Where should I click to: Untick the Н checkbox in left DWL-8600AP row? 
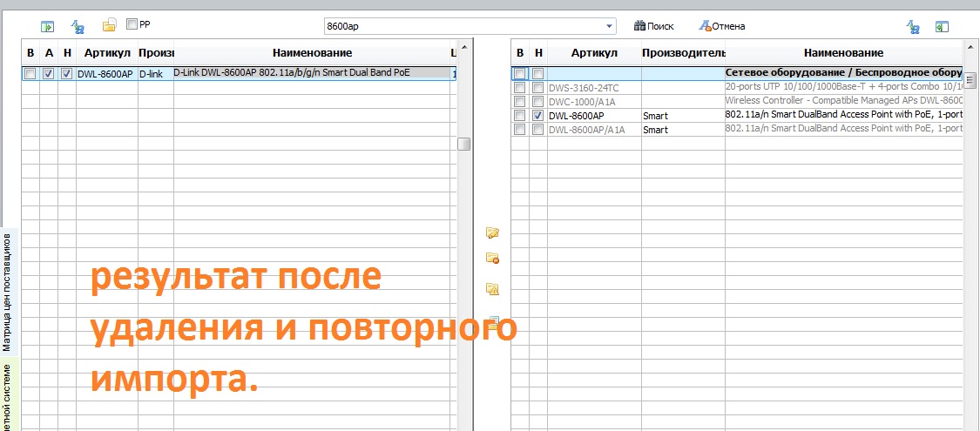(67, 74)
